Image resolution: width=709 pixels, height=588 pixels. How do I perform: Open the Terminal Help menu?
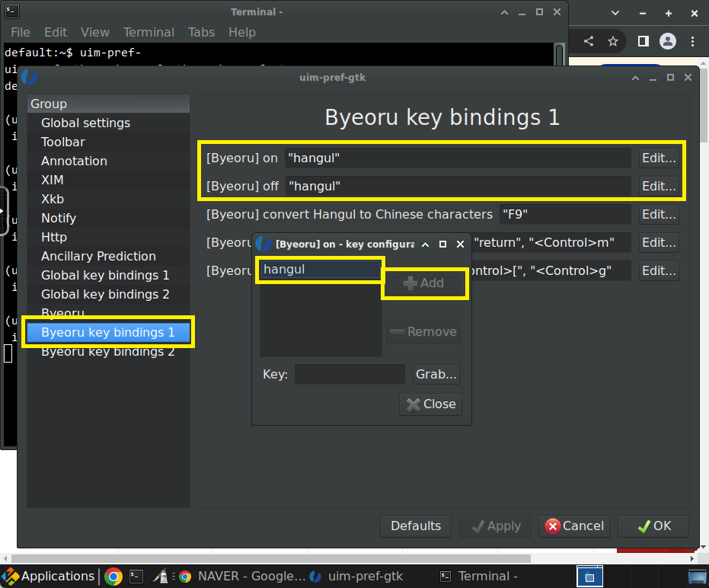pyautogui.click(x=242, y=33)
